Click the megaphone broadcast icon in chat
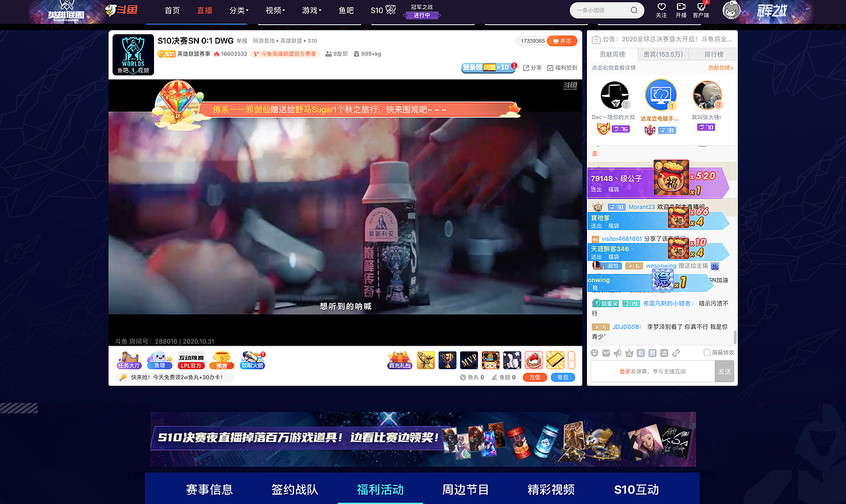 coord(618,353)
